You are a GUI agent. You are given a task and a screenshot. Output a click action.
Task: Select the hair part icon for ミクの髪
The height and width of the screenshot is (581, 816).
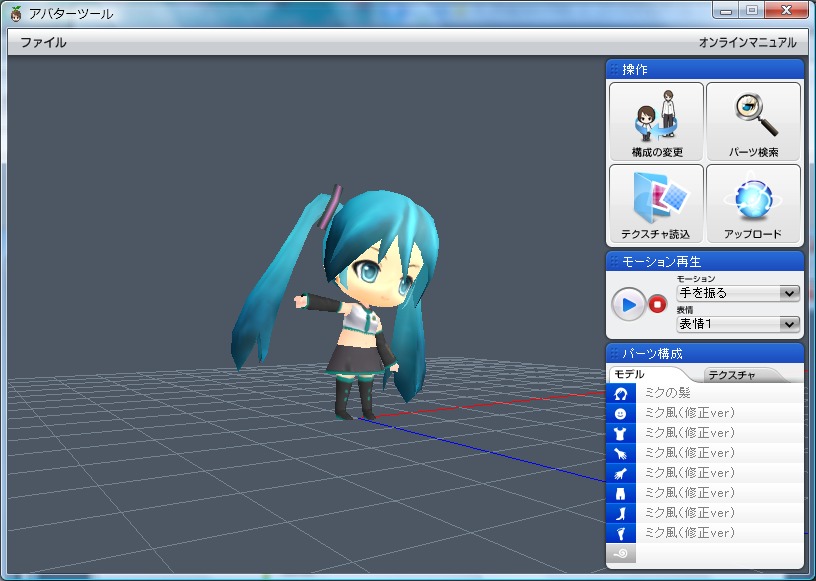tap(620, 394)
